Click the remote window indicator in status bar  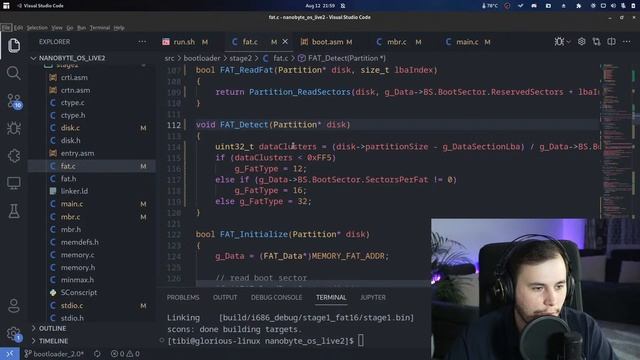coord(9,353)
